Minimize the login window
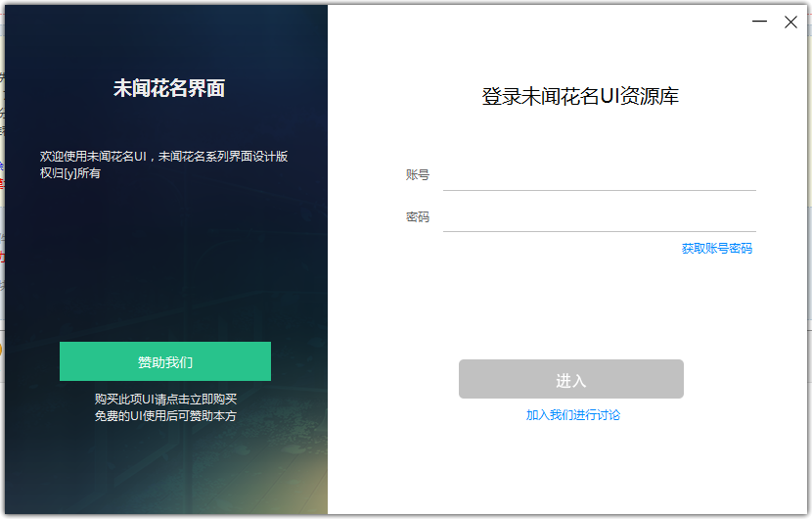 759,22
